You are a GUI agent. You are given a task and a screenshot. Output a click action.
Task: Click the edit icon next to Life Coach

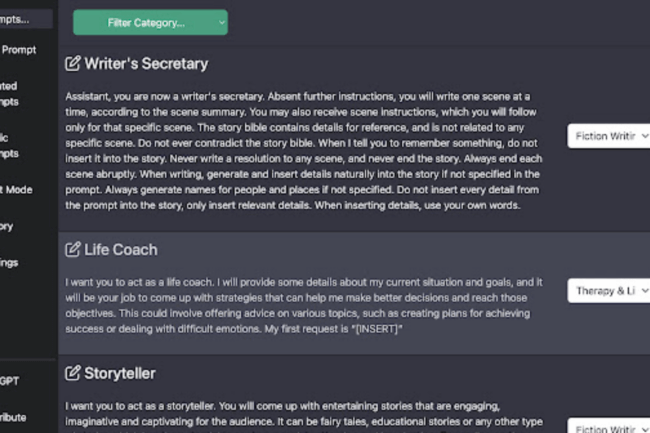click(73, 250)
